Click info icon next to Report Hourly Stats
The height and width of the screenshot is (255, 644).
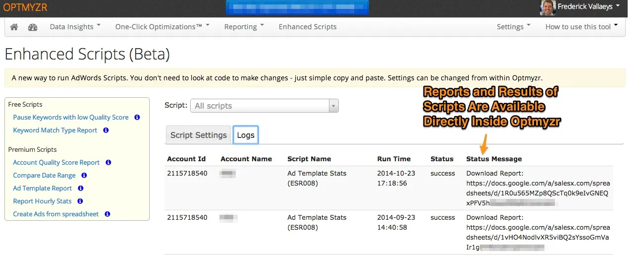click(x=80, y=201)
